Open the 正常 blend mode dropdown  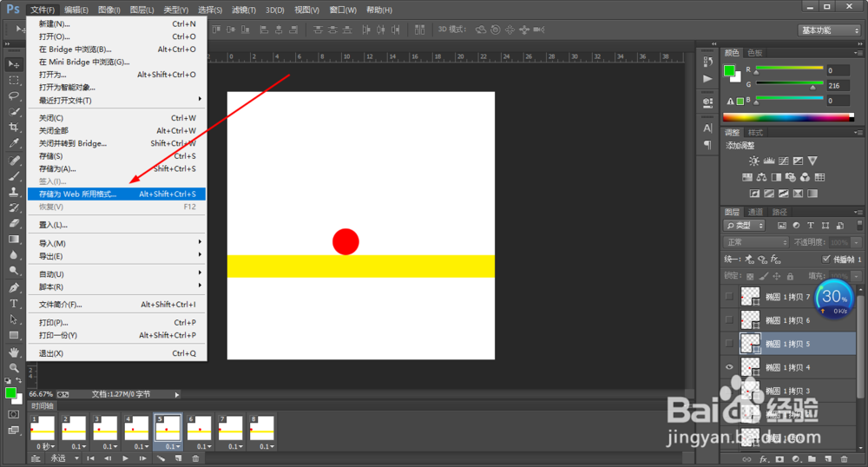point(756,242)
